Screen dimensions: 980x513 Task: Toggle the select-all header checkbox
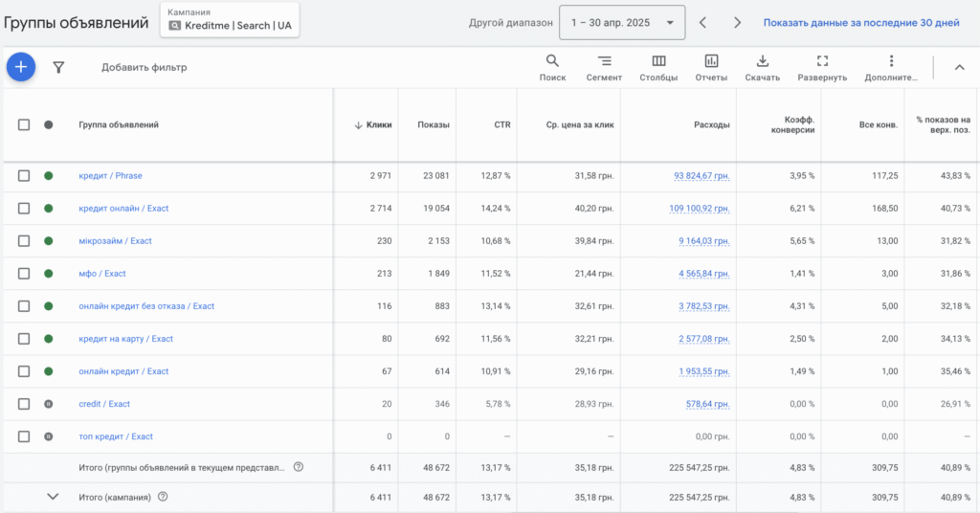point(24,124)
